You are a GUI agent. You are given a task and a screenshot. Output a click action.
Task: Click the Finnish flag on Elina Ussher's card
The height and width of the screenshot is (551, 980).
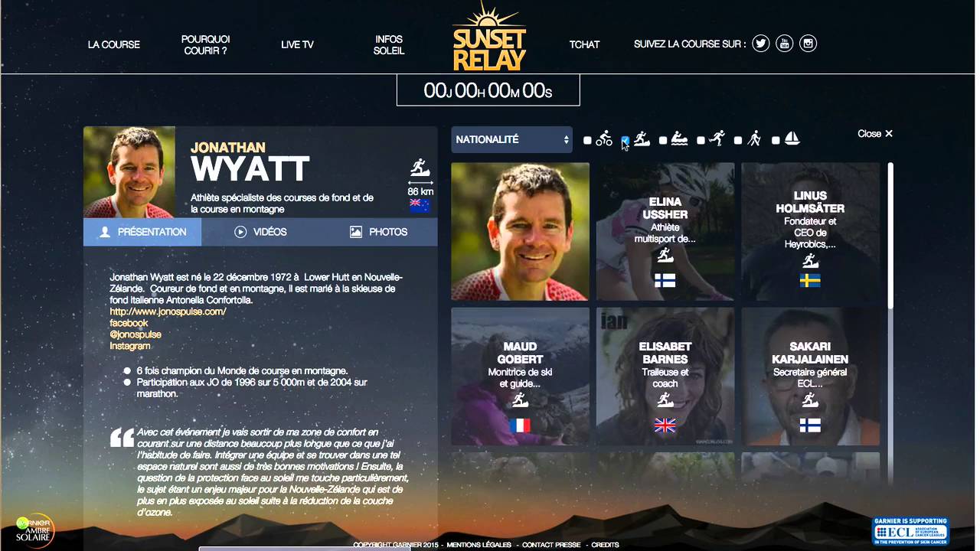665,281
